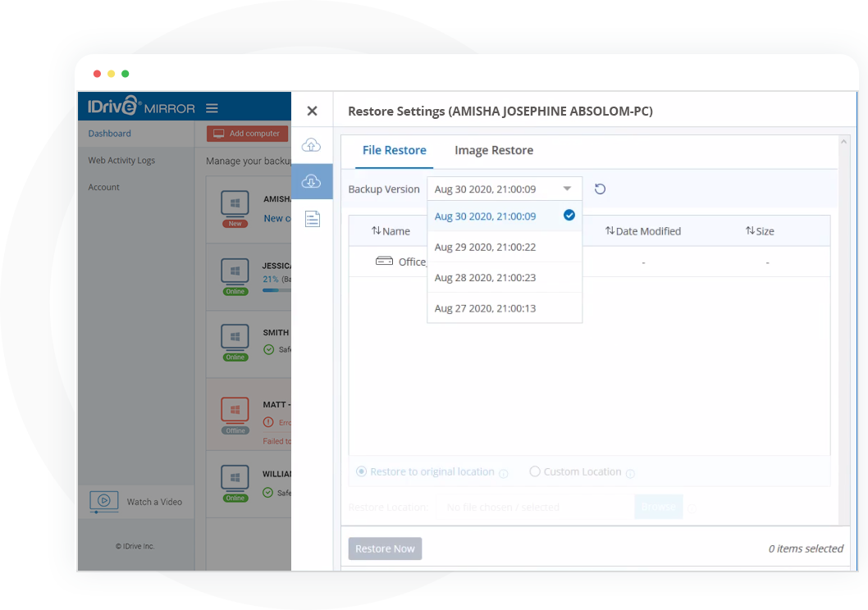Open the logs report icon below restore
868x610 pixels.
tap(312, 218)
